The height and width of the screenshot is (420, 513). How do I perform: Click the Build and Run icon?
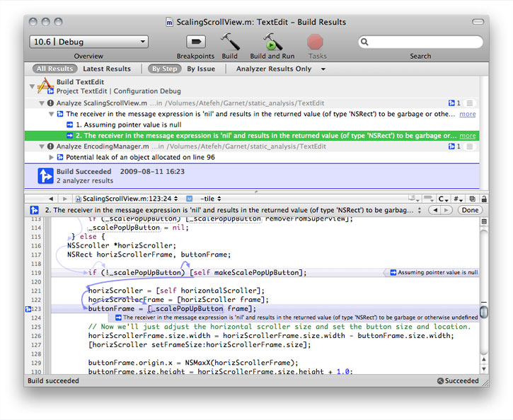[272, 42]
